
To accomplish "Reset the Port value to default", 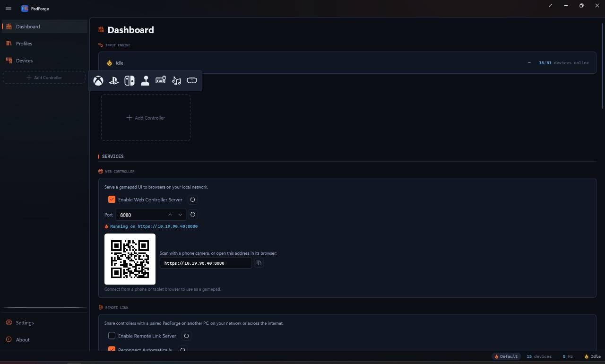I will click(x=193, y=215).
